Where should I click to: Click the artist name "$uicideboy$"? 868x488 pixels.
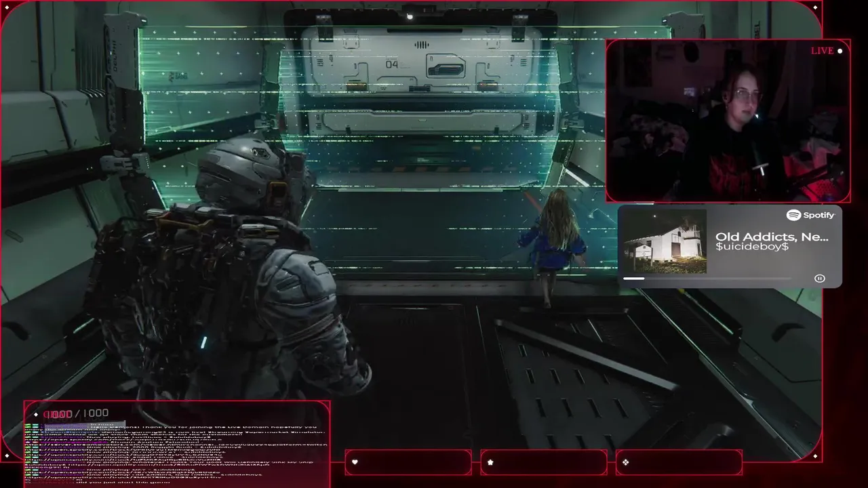752,247
